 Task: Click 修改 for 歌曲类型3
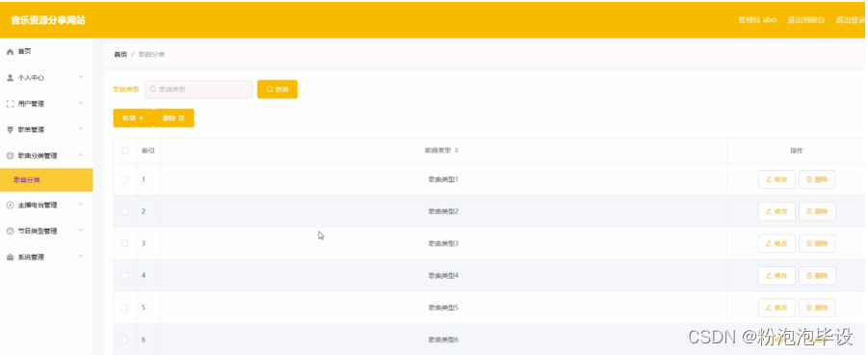pos(776,243)
